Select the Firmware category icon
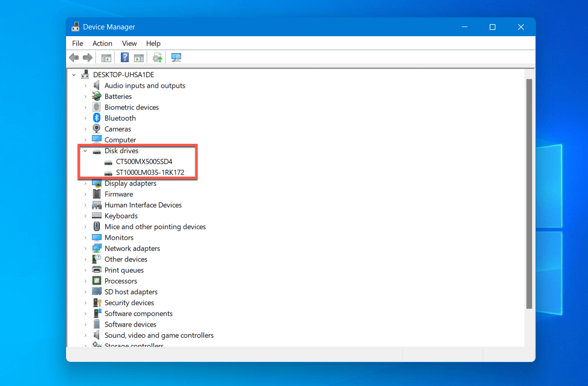This screenshot has height=386, width=588. [97, 194]
